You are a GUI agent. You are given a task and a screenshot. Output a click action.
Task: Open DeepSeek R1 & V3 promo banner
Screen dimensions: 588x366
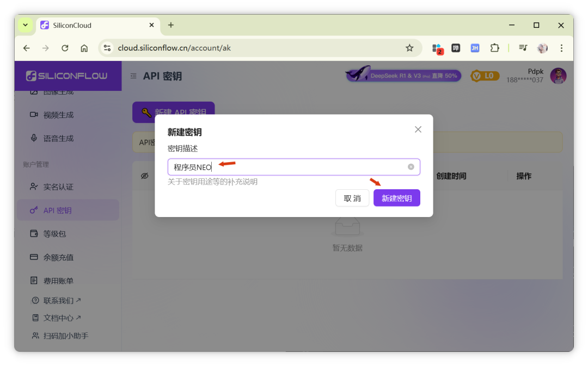(x=403, y=75)
